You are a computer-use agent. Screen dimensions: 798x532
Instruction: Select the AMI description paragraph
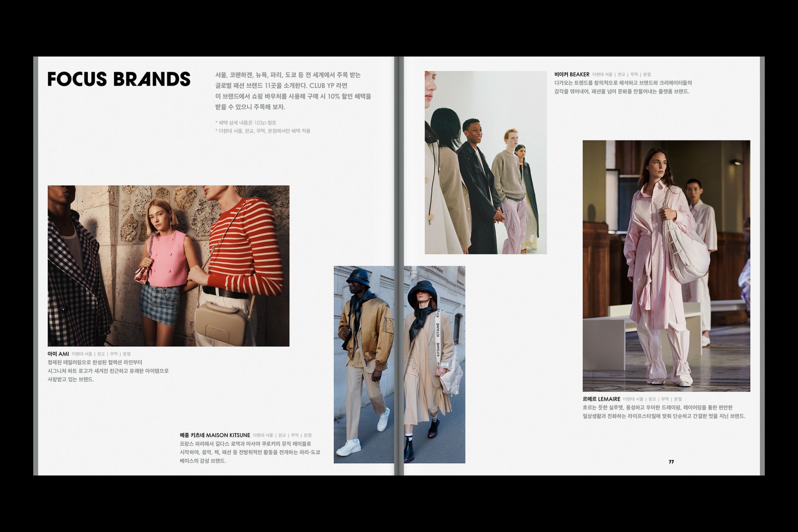(108, 371)
